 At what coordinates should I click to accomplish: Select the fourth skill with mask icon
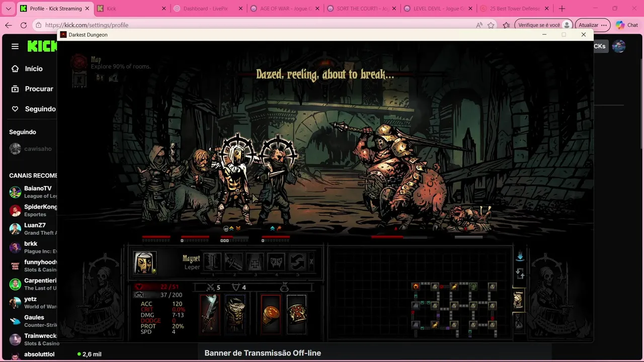276,262
